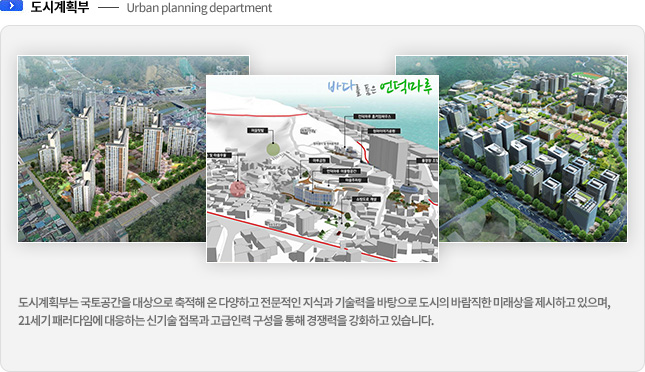Open the apartment complex aerial photo

(x=111, y=149)
